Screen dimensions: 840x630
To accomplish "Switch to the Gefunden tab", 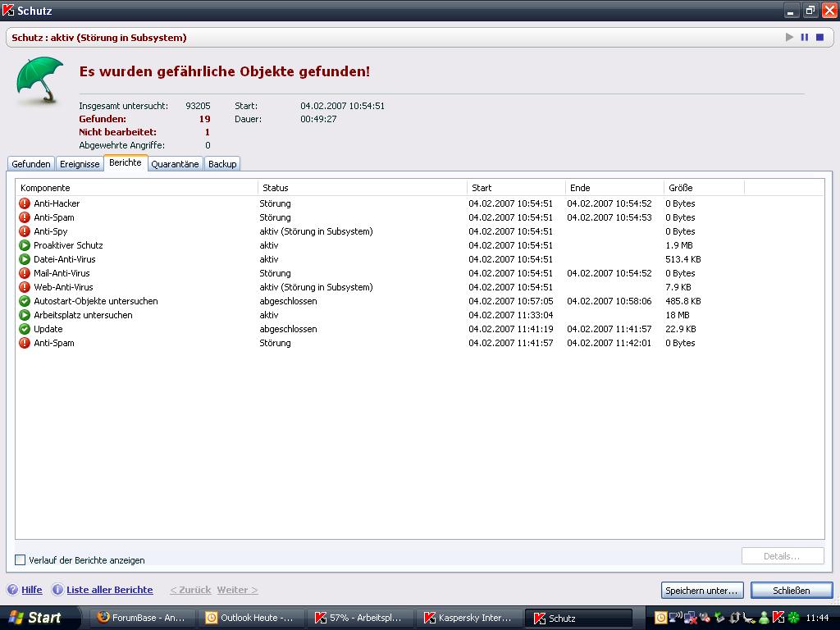I will click(31, 164).
